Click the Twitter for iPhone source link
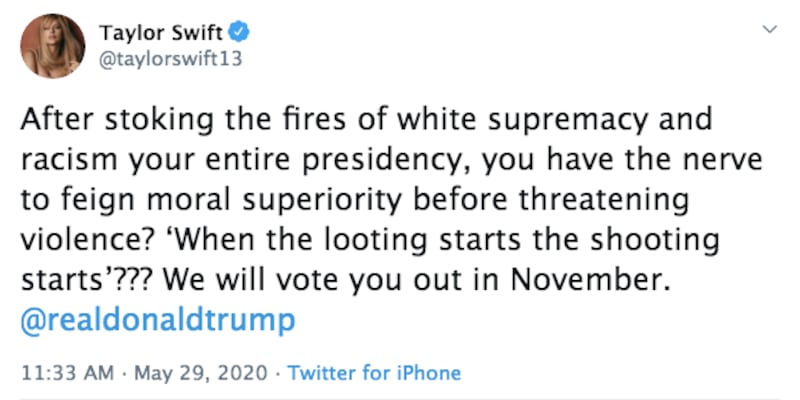800x400 pixels. tap(374, 373)
